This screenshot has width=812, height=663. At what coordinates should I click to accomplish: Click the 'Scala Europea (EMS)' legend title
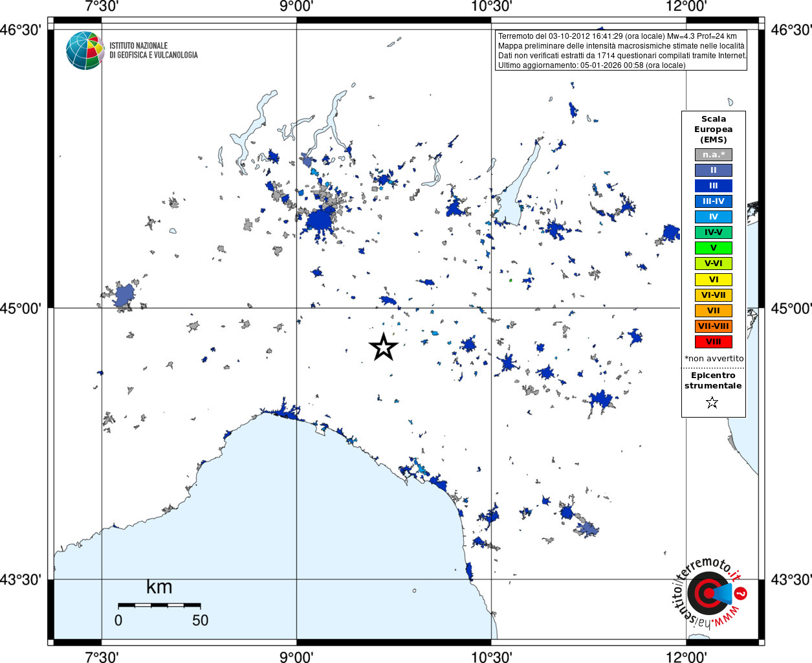point(714,129)
